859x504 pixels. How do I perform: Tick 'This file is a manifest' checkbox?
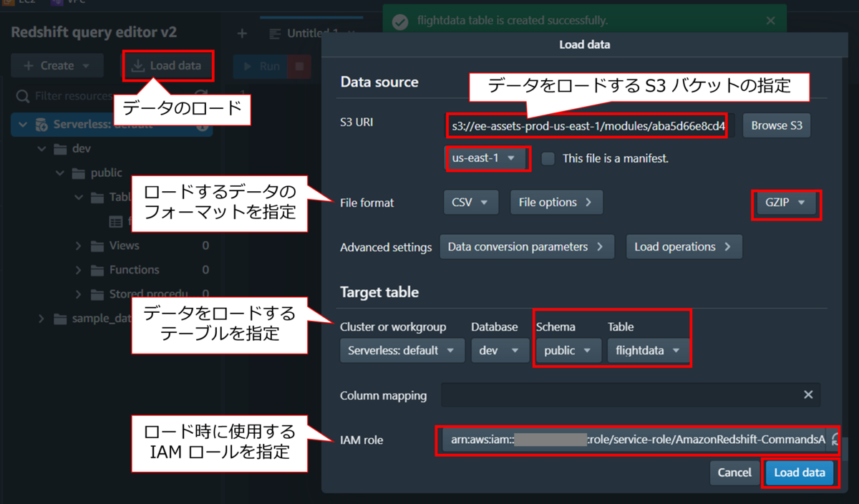[x=548, y=159]
